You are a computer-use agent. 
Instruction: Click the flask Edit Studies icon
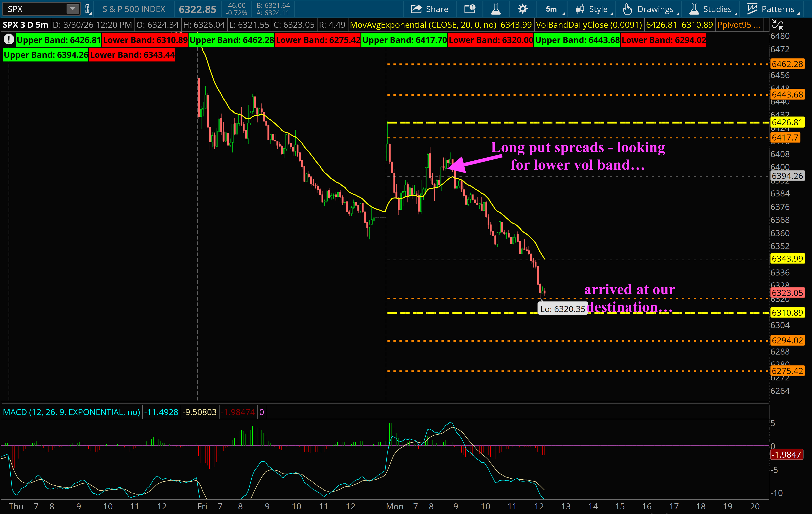[496, 9]
